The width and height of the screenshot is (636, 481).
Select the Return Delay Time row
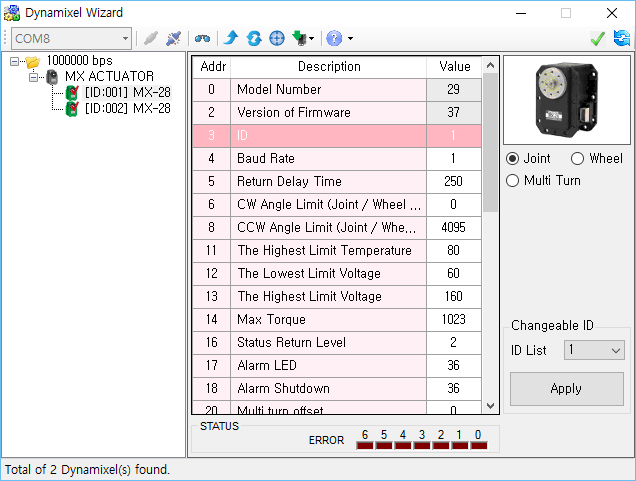click(337, 182)
